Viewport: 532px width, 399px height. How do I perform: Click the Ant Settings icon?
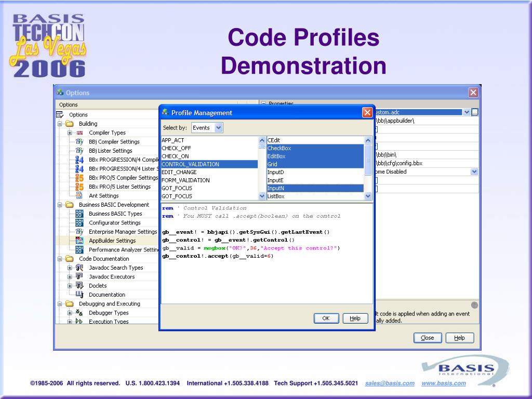(x=79, y=195)
